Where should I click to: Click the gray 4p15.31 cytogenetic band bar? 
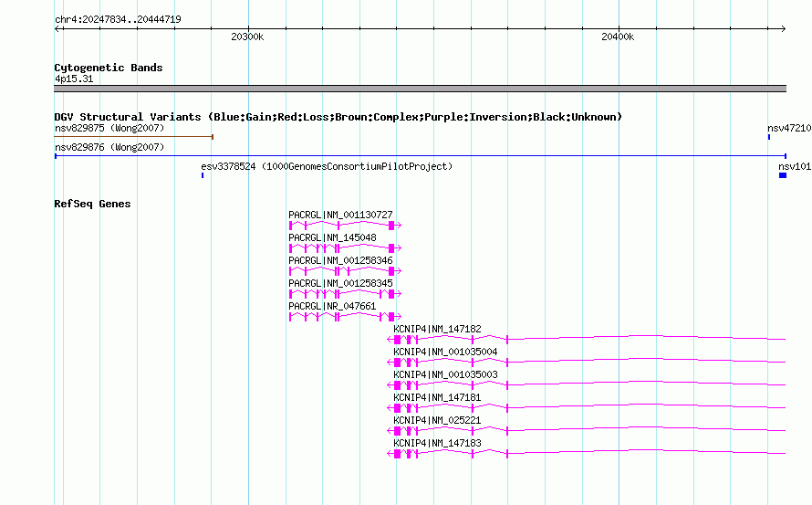[x=420, y=89]
